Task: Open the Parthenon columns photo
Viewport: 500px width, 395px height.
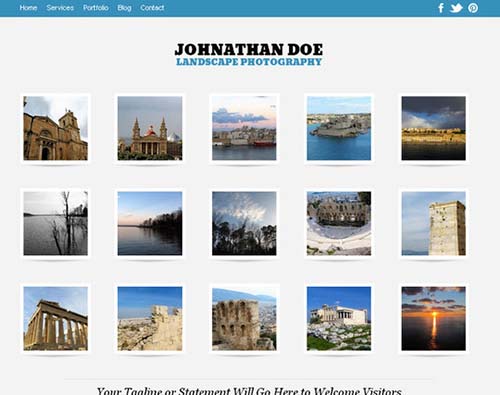Action: 56,318
